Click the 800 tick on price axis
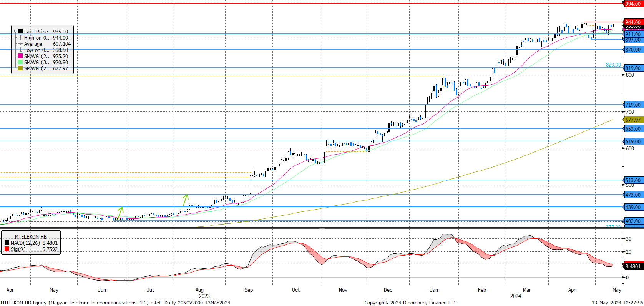Image resolution: width=644 pixels, height=306 pixels. click(630, 75)
